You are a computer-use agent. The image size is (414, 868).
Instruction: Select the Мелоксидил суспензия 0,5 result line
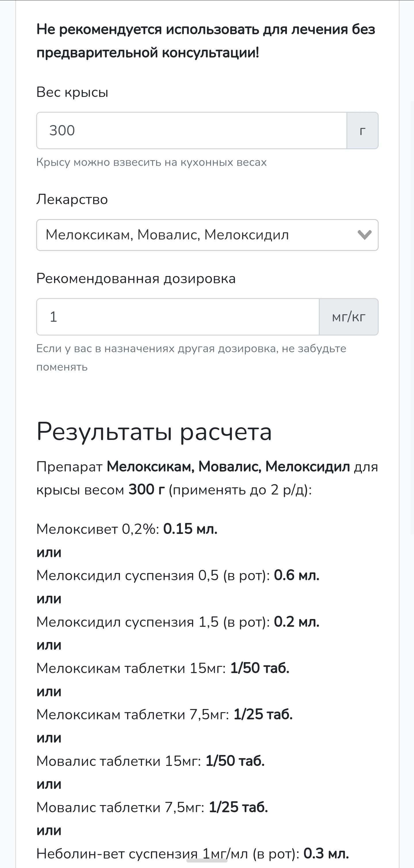[x=177, y=576]
